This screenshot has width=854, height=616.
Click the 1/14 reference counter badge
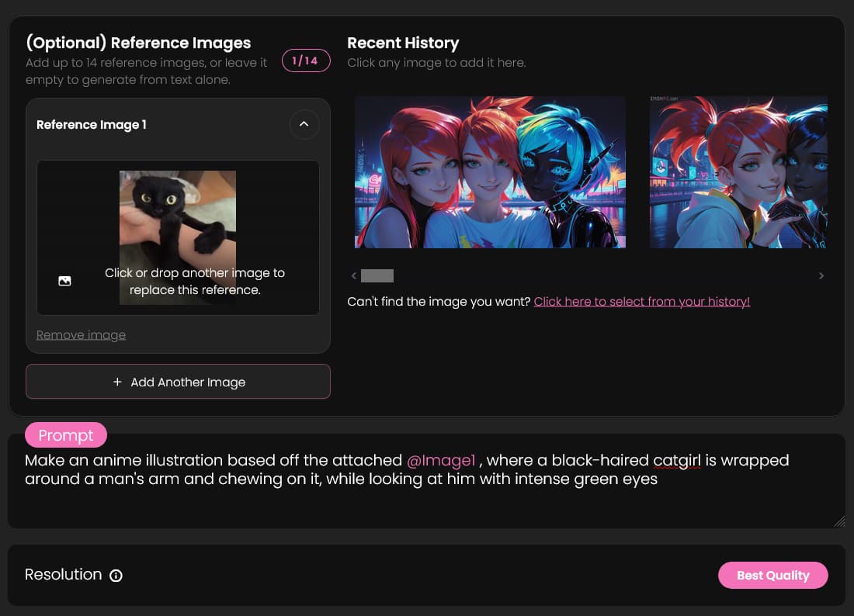306,60
